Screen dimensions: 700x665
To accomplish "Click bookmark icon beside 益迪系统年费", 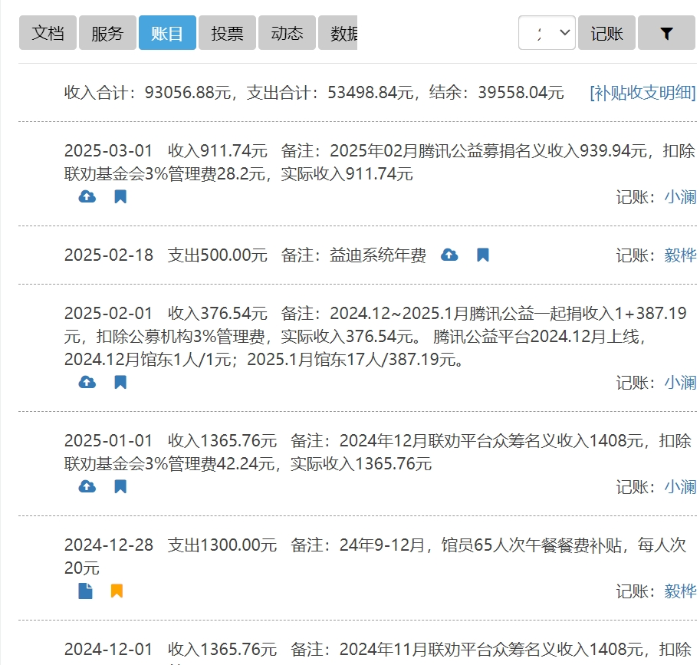I will 483,255.
